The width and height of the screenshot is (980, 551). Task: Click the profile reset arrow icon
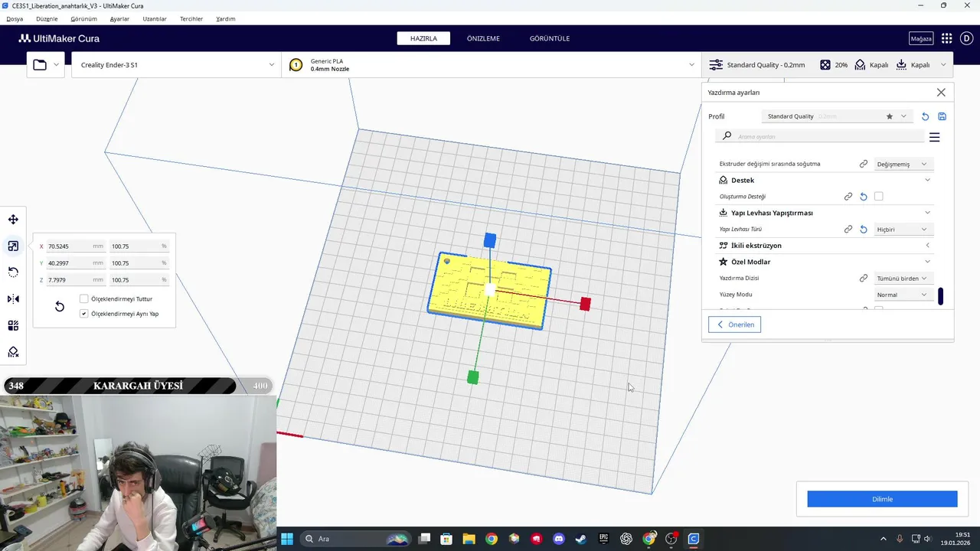[925, 116]
